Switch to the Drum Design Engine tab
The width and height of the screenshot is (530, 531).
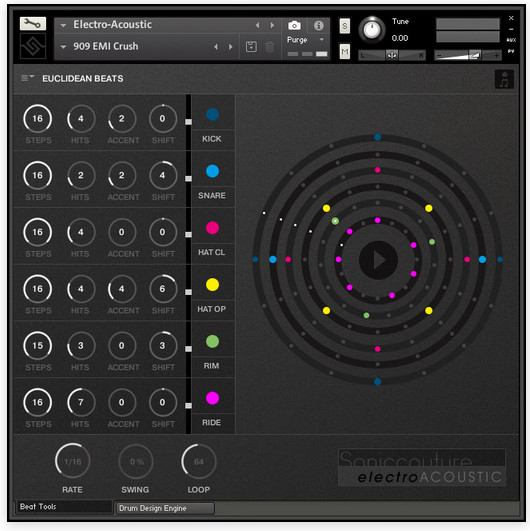click(165, 508)
